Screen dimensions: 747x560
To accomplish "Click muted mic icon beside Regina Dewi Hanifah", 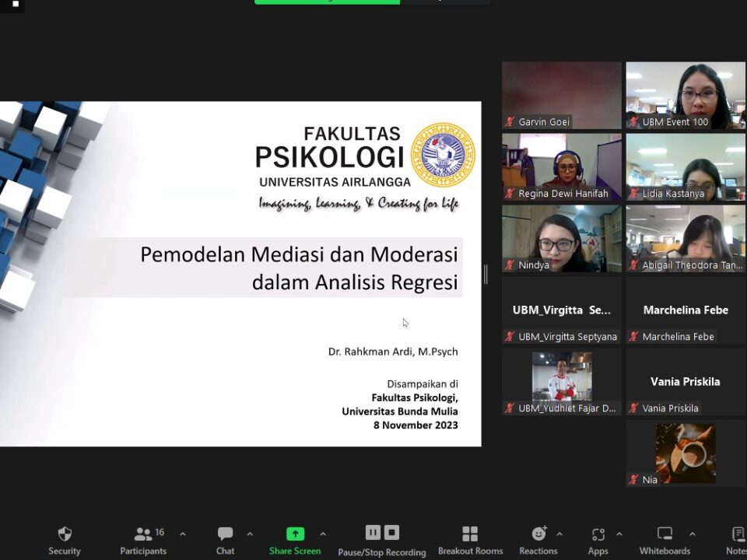I will click(510, 194).
